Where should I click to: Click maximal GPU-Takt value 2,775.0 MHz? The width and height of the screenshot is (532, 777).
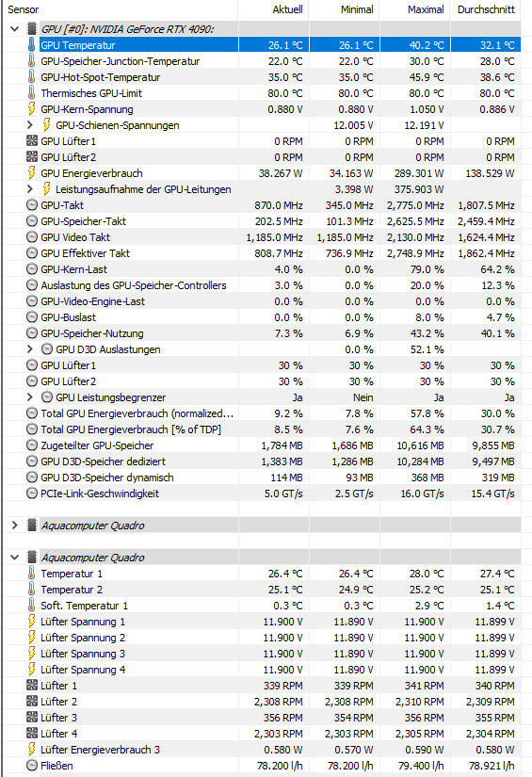415,205
